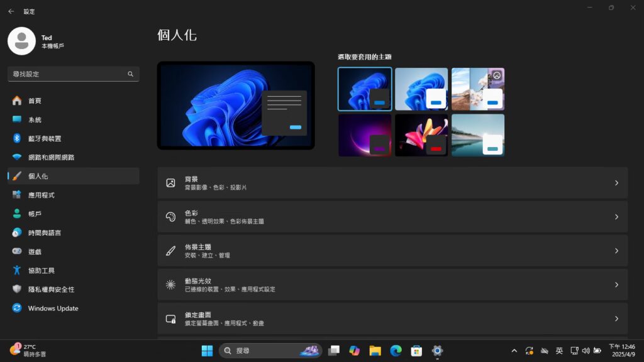Open 隱私權與安全性 (Privacy & security) settings
This screenshot has height=362, width=644.
pos(53,289)
